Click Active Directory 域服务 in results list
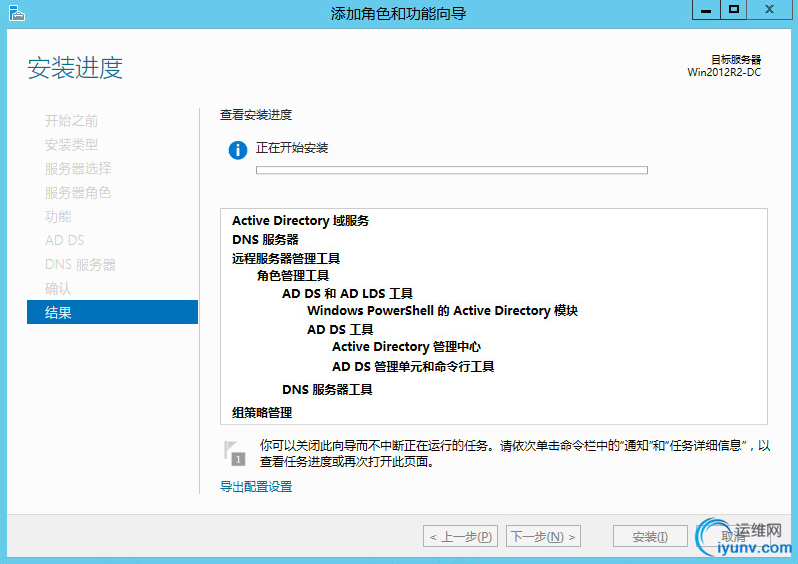798x564 pixels. pyautogui.click(x=300, y=220)
